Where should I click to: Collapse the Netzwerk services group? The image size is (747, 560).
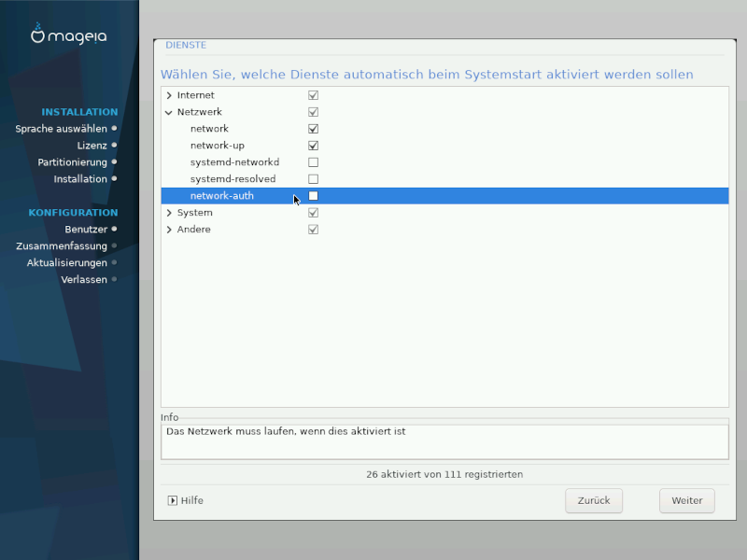pyautogui.click(x=169, y=112)
